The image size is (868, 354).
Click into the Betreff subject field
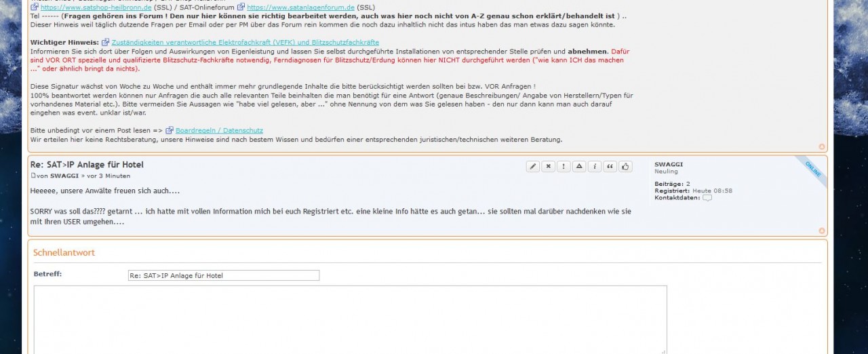click(224, 275)
